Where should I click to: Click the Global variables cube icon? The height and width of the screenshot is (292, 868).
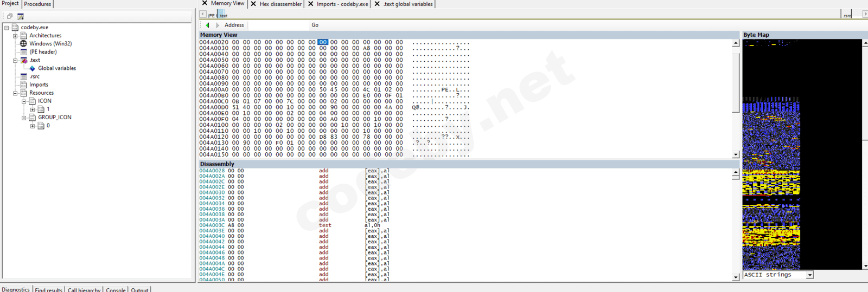point(33,68)
